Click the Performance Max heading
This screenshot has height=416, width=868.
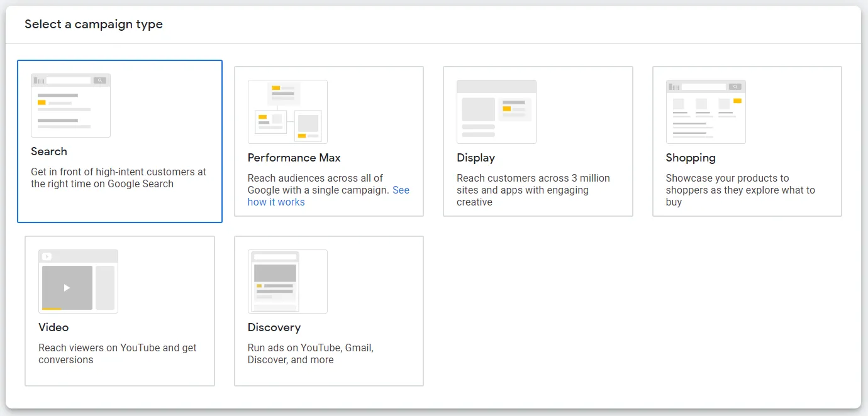pos(294,158)
